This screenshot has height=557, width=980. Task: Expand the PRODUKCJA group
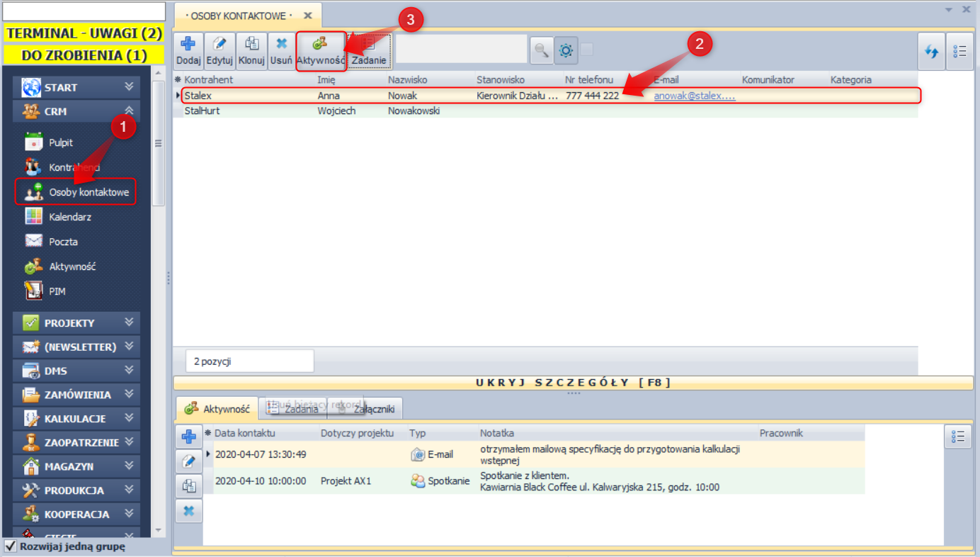coord(76,490)
